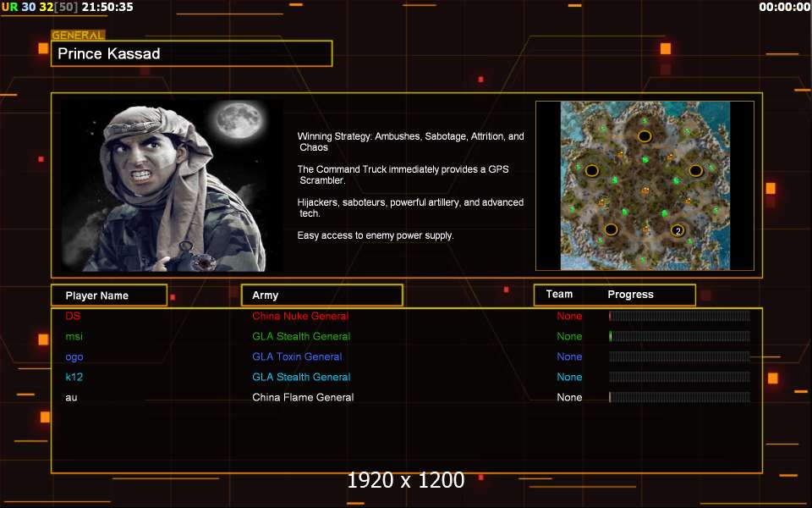Viewport: 812px width, 508px height.
Task: Click the team value None for msi
Action: pos(569,336)
